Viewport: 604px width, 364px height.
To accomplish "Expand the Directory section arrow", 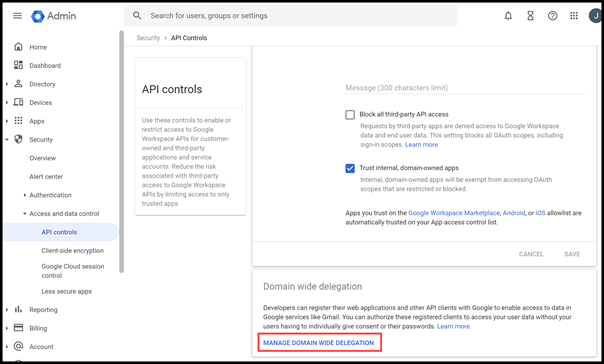I will pyautogui.click(x=7, y=84).
